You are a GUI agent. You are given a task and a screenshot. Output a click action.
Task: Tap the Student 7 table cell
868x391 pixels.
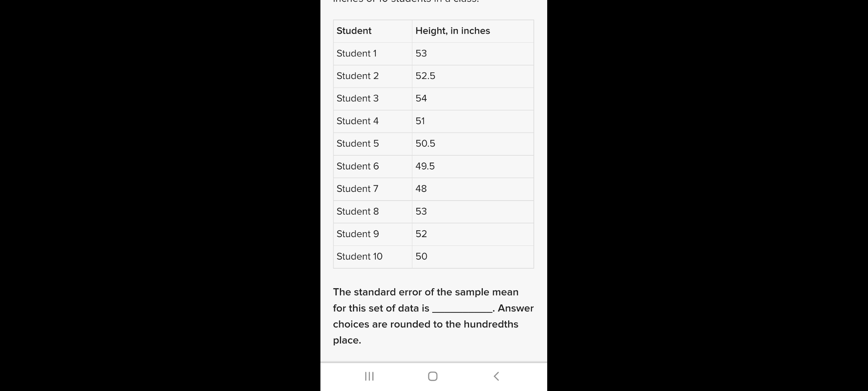click(x=357, y=189)
